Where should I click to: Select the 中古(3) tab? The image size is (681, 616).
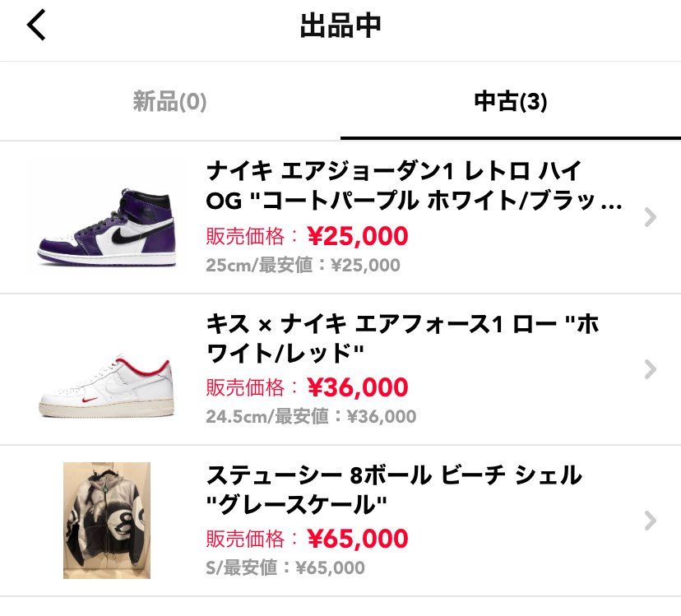click(x=510, y=102)
